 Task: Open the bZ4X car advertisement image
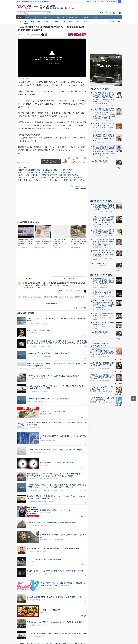point(106,70)
